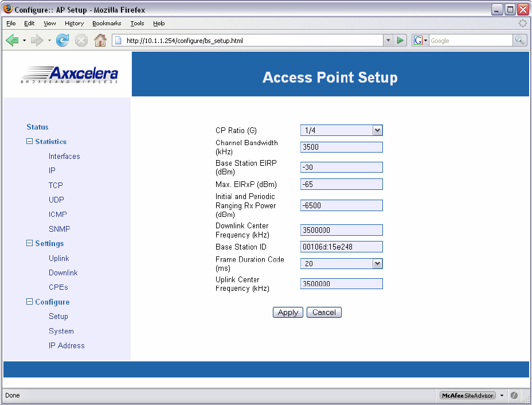Minimize the Firefox window
The width and height of the screenshot is (532, 405).
click(x=496, y=10)
